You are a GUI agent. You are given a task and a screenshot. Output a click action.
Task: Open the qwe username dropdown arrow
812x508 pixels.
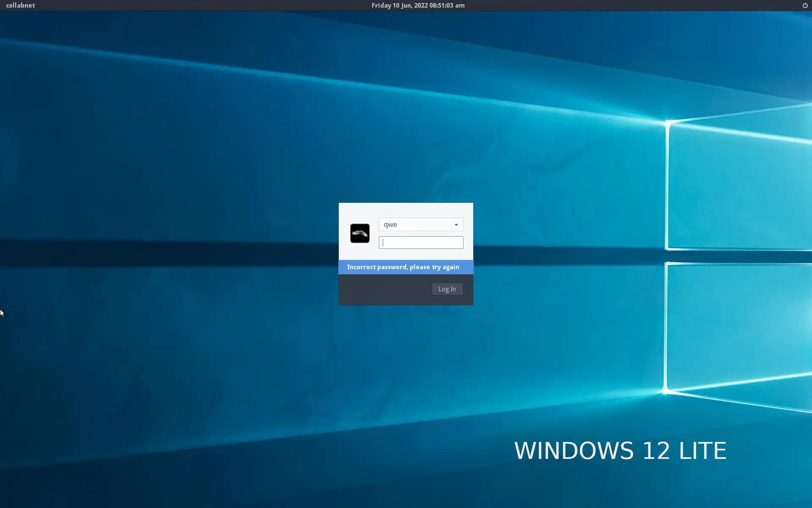coord(456,225)
